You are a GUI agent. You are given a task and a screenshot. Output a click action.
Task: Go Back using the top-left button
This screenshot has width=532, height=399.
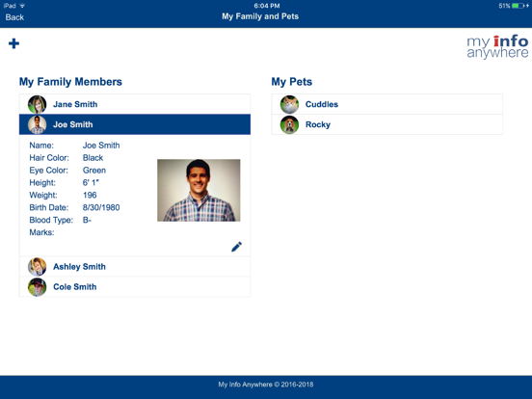coord(14,17)
